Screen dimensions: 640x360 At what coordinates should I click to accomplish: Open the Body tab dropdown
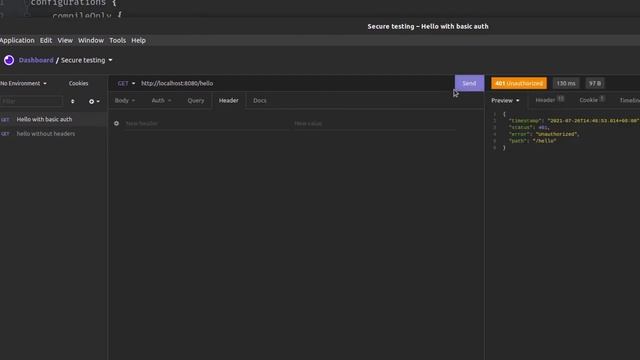point(124,100)
